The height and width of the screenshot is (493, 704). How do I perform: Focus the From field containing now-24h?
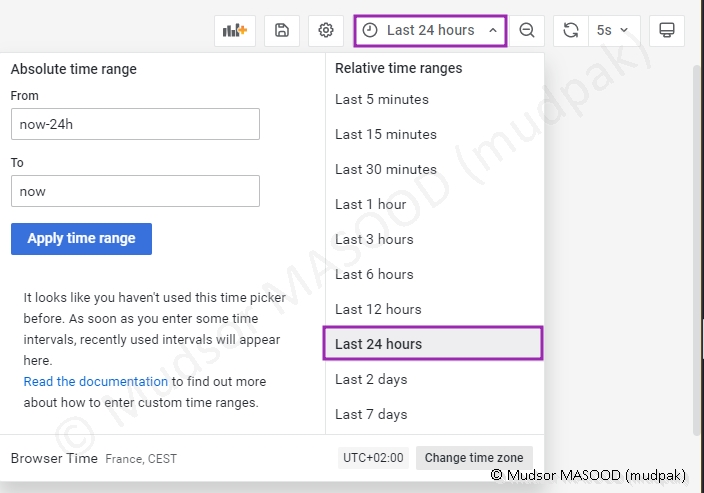tap(135, 125)
